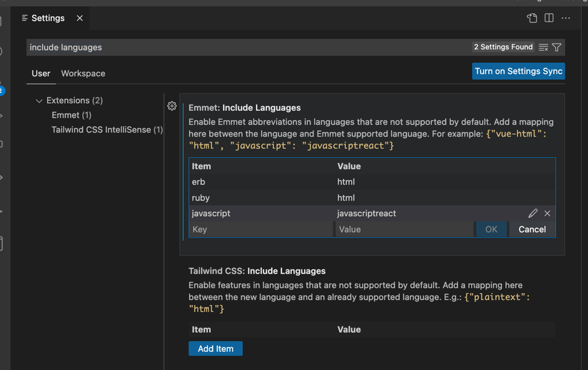Click Turn on Settings Sync button

point(519,71)
